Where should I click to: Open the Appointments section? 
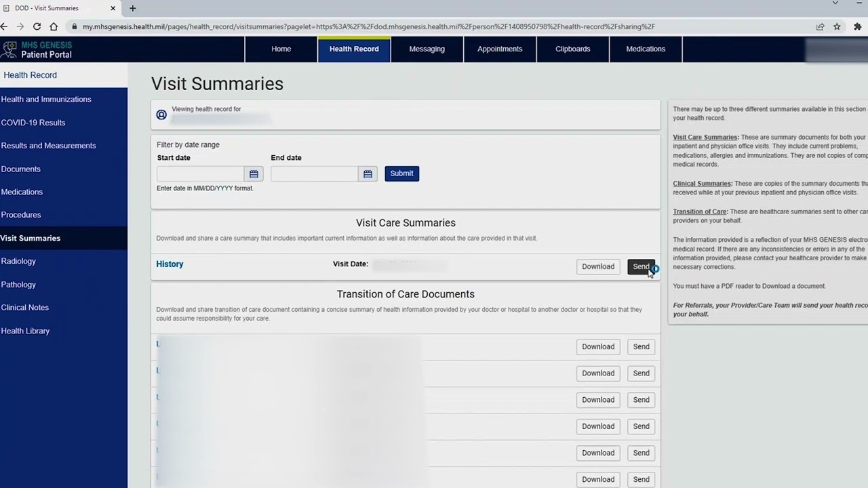point(500,49)
